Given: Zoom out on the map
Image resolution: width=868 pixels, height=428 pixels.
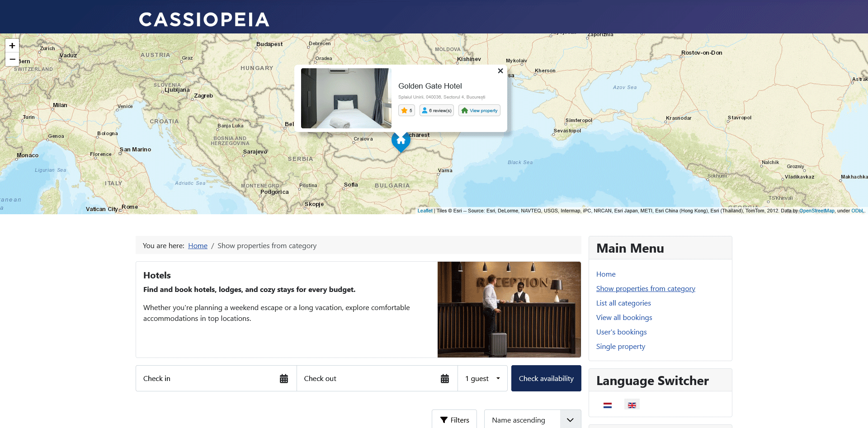Looking at the screenshot, I should [12, 59].
